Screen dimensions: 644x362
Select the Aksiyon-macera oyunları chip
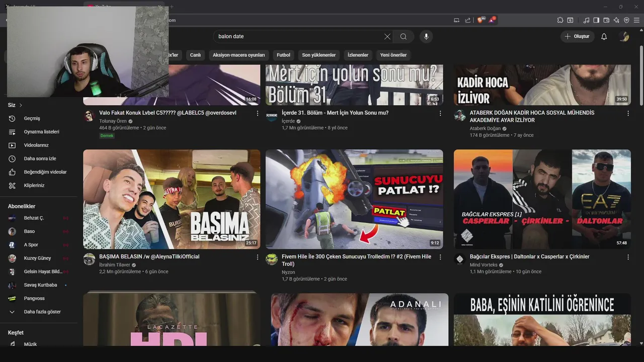pos(238,55)
